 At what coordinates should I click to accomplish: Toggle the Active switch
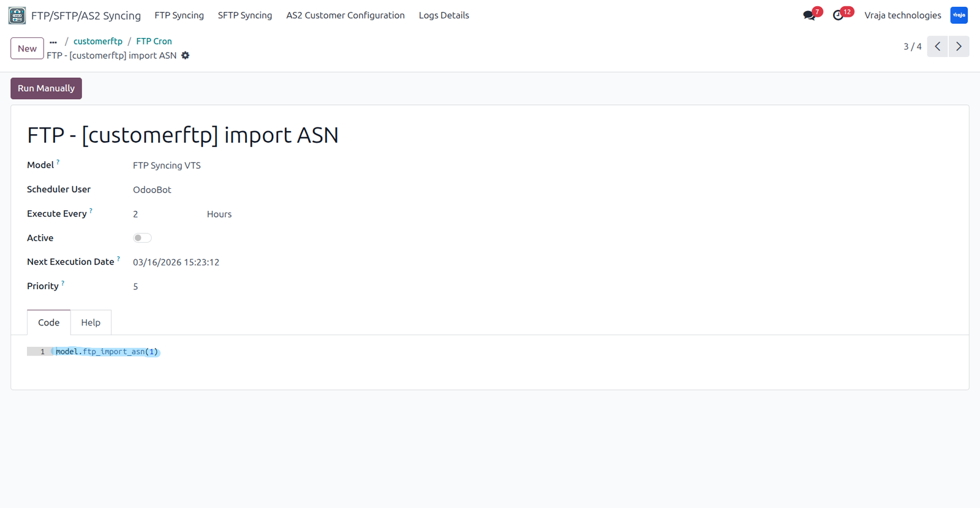(x=142, y=238)
